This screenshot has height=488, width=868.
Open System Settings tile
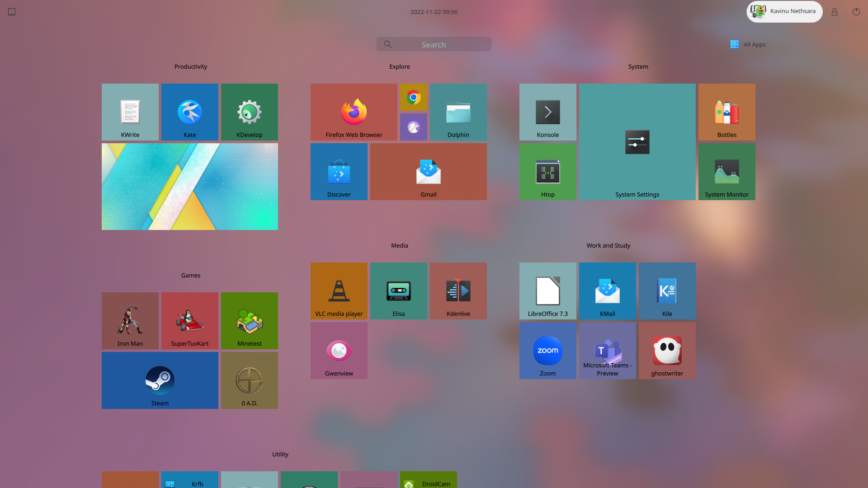637,142
